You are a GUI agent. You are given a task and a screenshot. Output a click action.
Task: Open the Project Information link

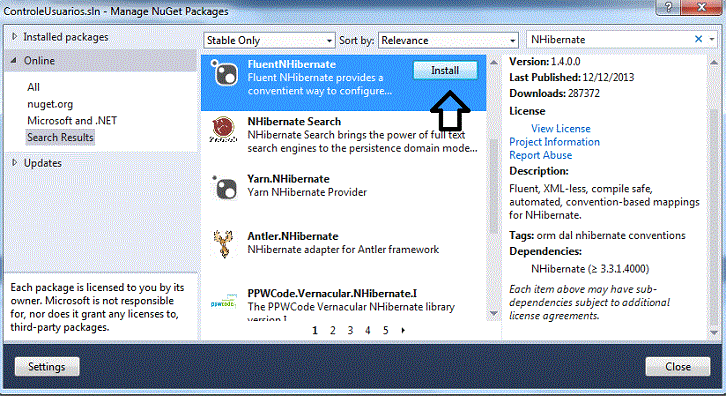554,142
